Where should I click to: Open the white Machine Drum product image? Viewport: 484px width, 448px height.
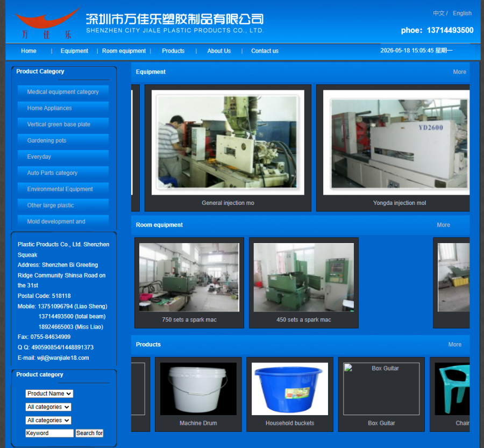point(198,389)
